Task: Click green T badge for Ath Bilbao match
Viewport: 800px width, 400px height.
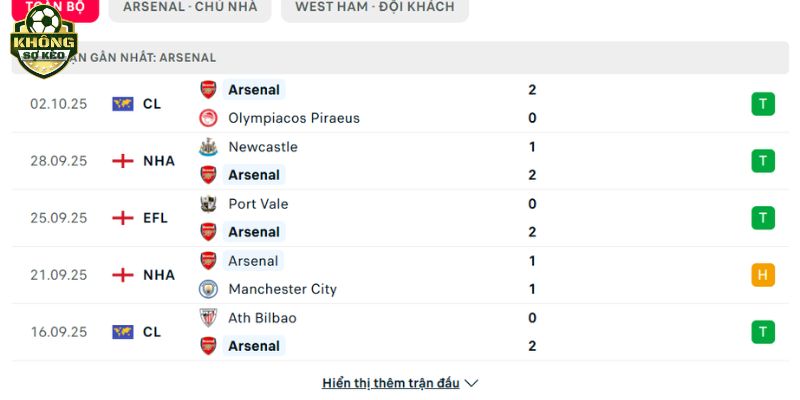Action: coord(763,332)
